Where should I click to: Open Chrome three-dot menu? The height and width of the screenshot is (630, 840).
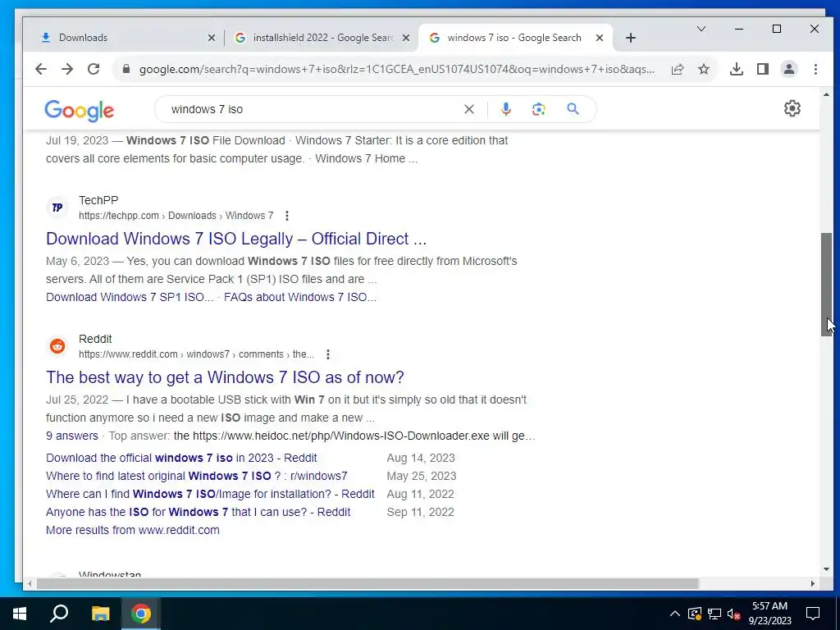coord(815,69)
